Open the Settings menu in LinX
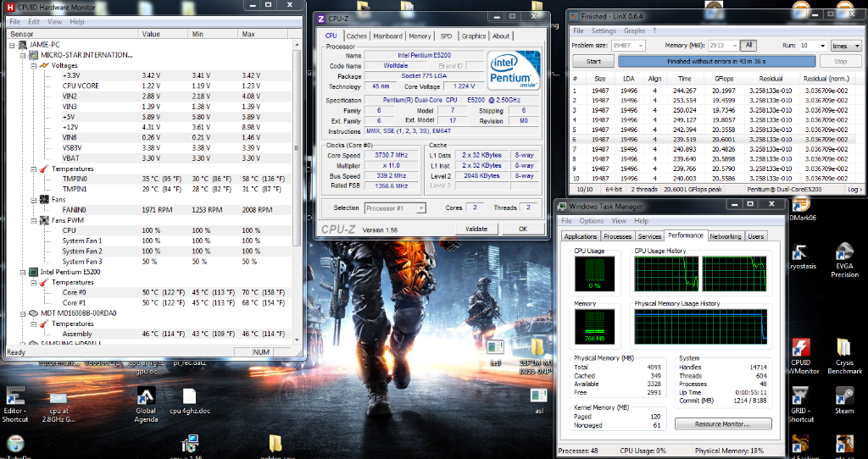 pos(604,31)
